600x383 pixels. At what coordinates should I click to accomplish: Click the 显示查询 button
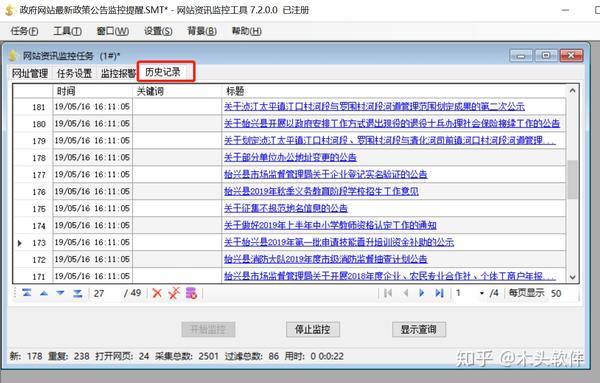point(419,329)
